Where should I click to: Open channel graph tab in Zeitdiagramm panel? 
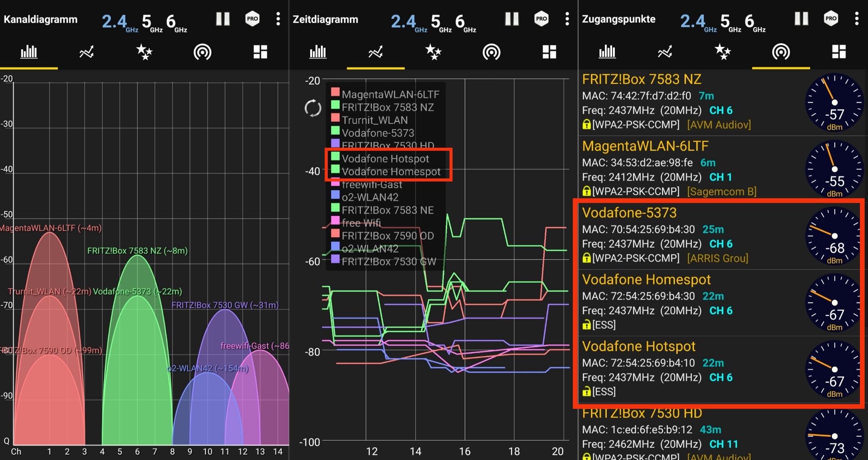coord(318,52)
